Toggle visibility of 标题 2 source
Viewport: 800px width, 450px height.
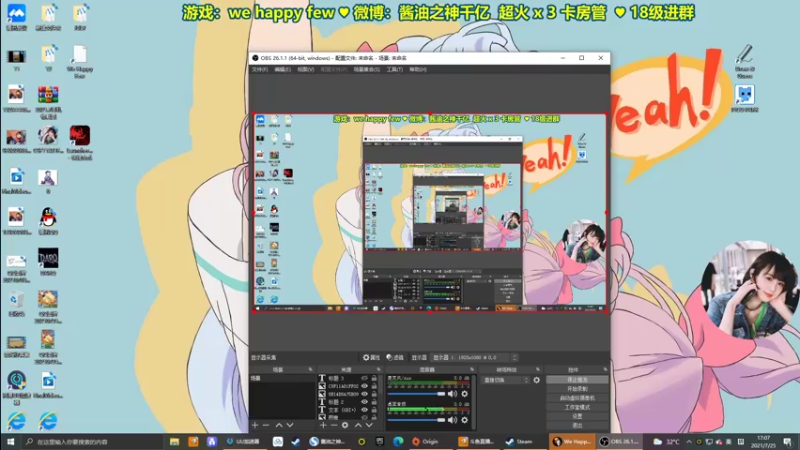pyautogui.click(x=364, y=402)
